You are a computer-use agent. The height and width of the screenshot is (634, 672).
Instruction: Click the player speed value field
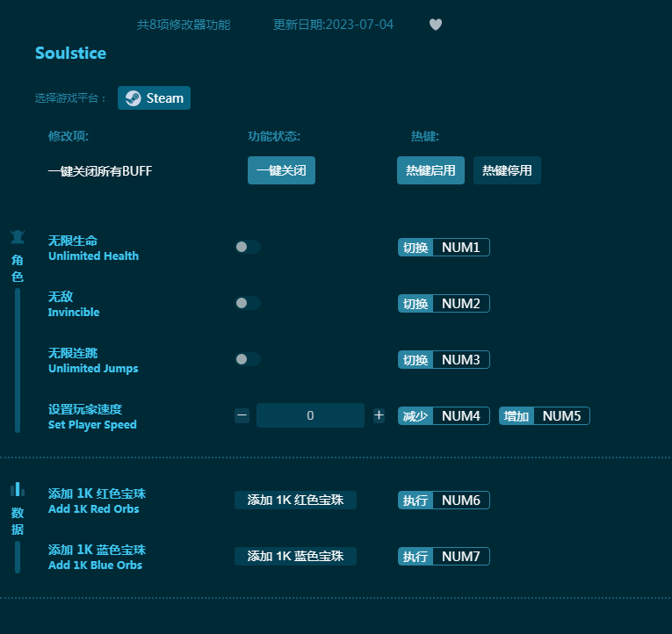coord(310,415)
